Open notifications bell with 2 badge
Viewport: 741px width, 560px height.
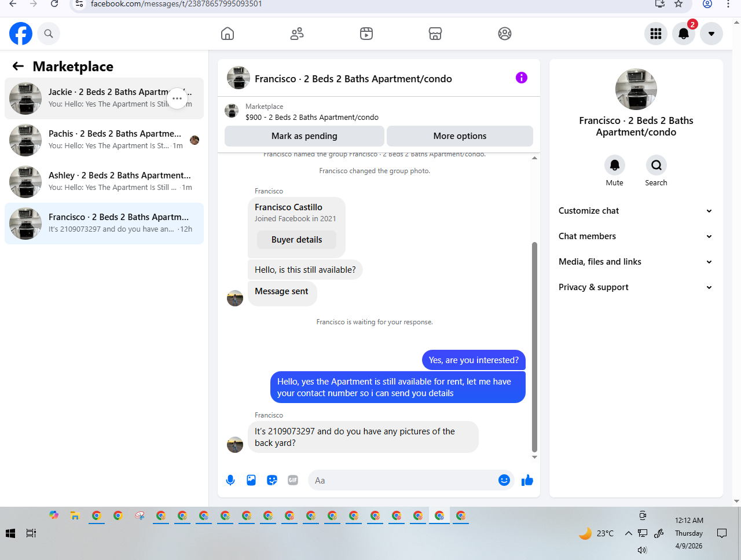(684, 34)
